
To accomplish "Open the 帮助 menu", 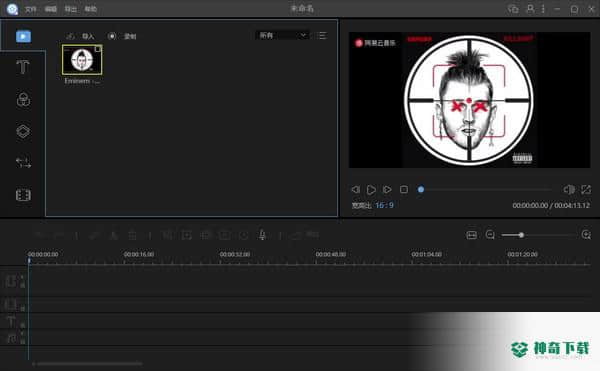I will pos(91,9).
